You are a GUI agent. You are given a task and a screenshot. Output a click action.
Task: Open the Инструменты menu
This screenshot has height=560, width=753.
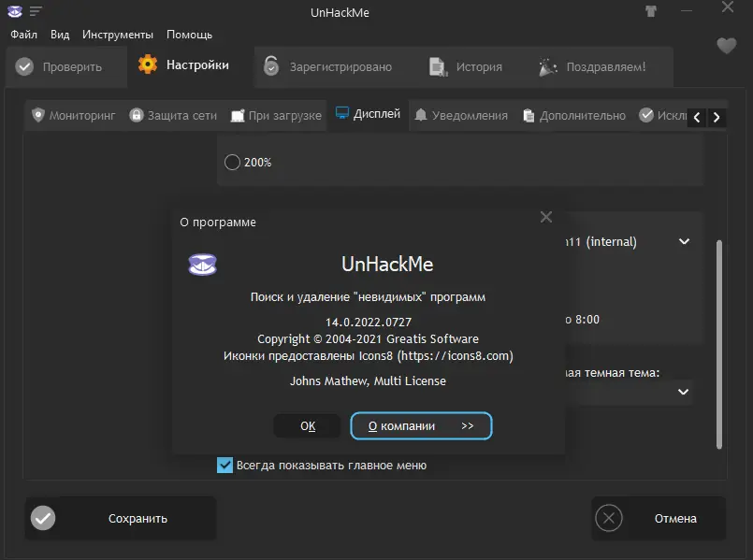point(118,35)
